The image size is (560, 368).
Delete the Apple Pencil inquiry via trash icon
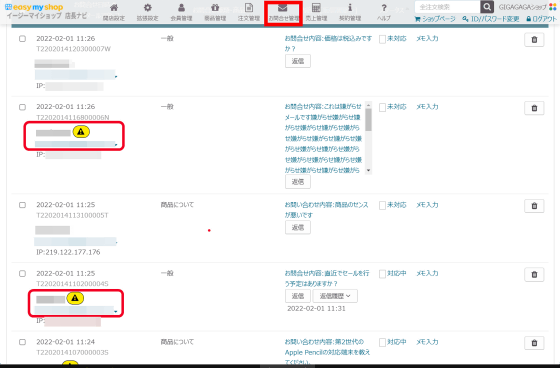click(x=534, y=343)
